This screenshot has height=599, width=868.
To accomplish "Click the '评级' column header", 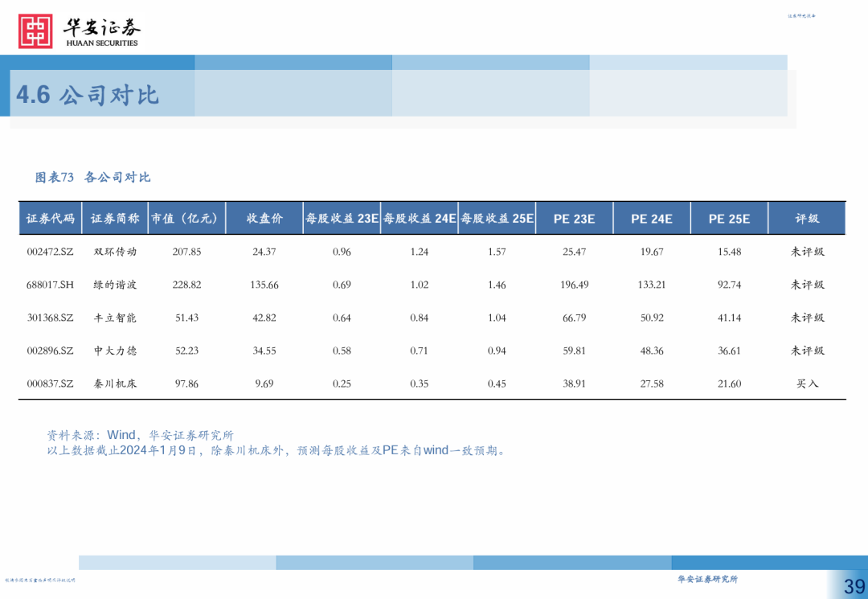I will pyautogui.click(x=807, y=218).
